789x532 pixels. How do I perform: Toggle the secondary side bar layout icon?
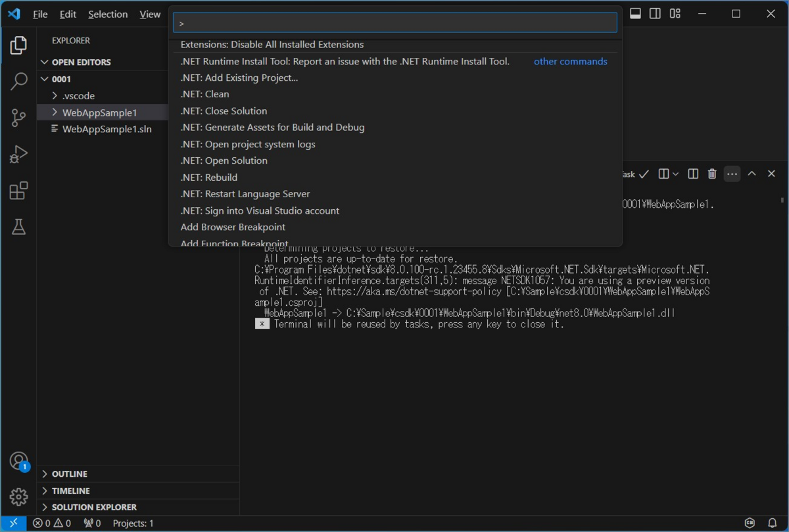pos(655,14)
